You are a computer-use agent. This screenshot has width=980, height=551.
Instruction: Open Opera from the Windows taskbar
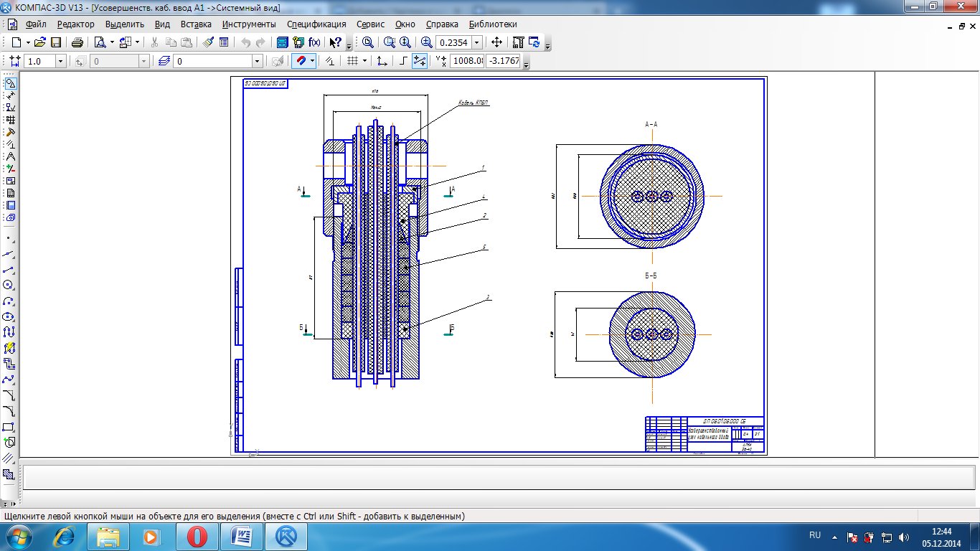tap(197, 537)
